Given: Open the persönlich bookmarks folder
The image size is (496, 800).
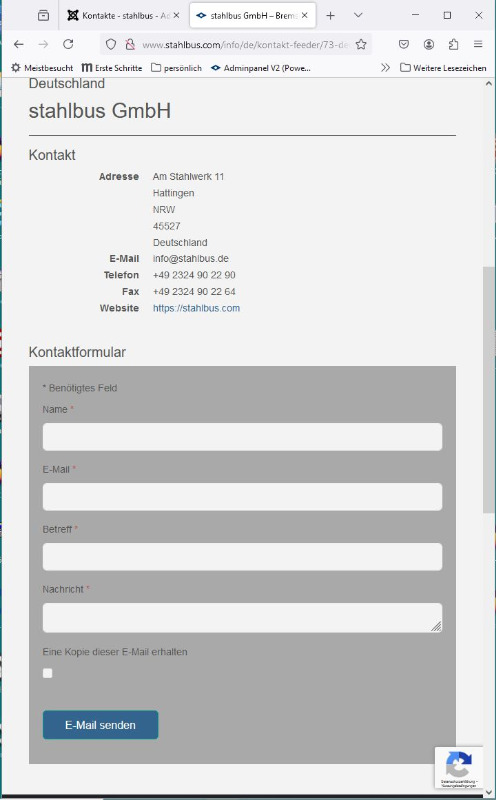Looking at the screenshot, I should pyautogui.click(x=177, y=67).
